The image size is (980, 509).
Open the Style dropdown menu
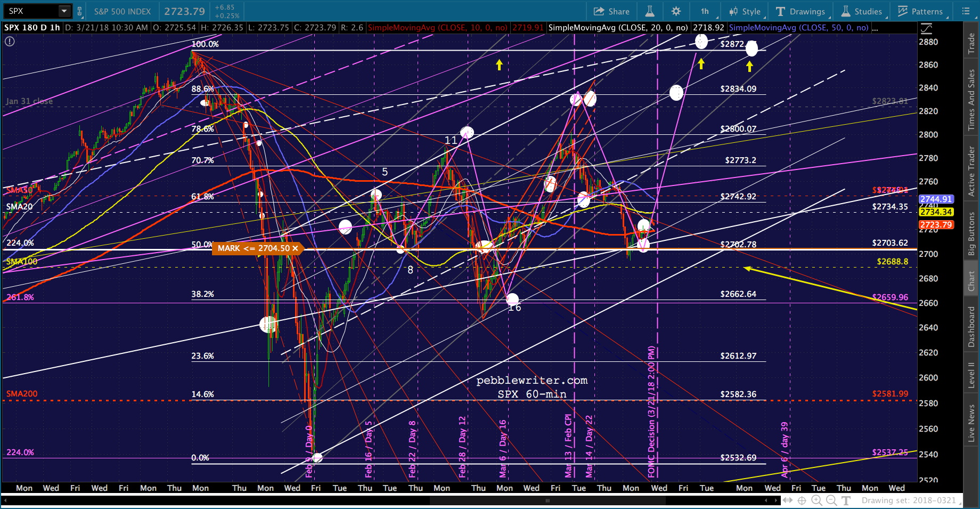[746, 11]
